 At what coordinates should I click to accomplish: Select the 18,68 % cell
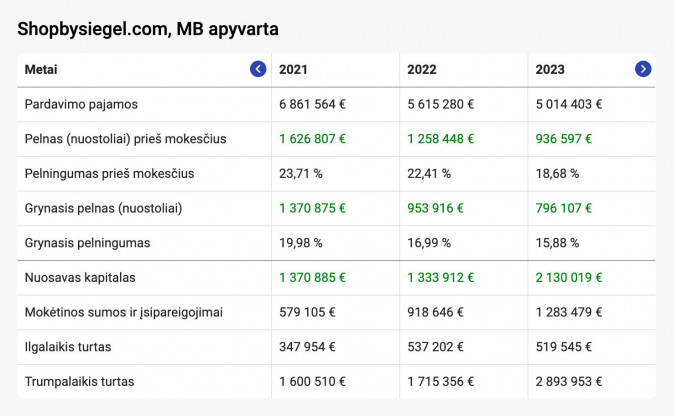click(557, 174)
